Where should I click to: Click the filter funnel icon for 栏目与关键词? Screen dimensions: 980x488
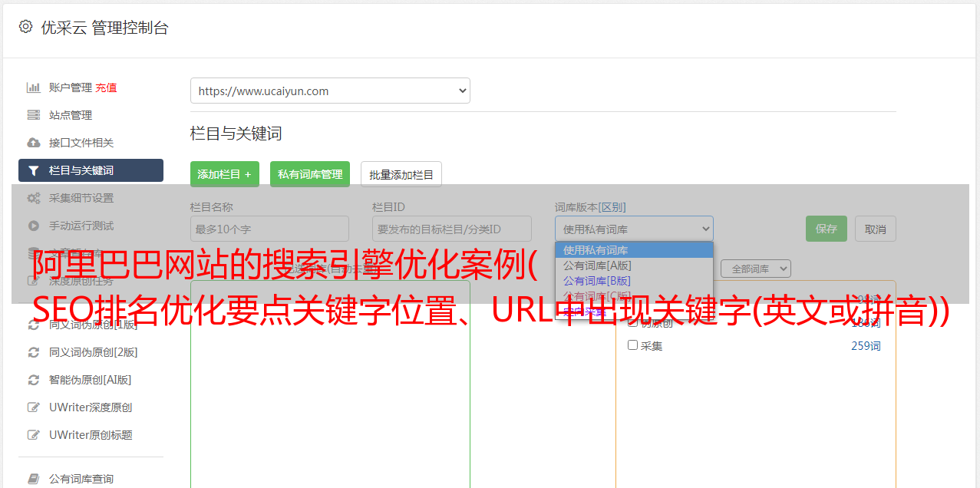point(34,170)
